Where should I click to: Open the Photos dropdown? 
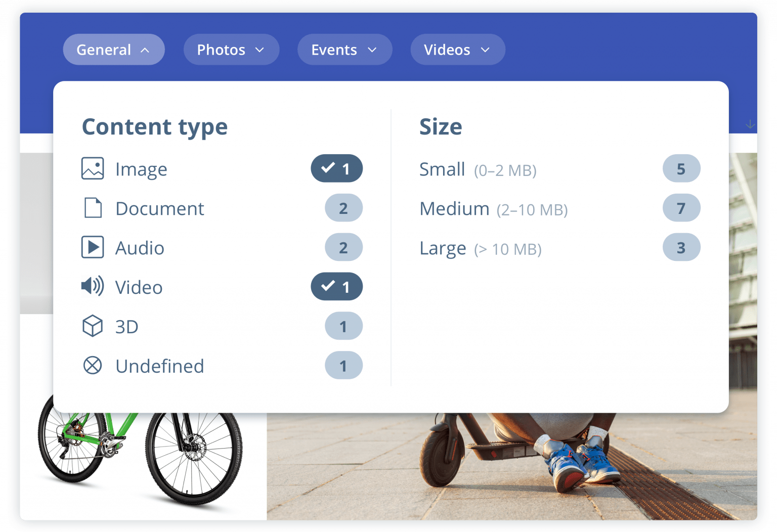tap(231, 49)
